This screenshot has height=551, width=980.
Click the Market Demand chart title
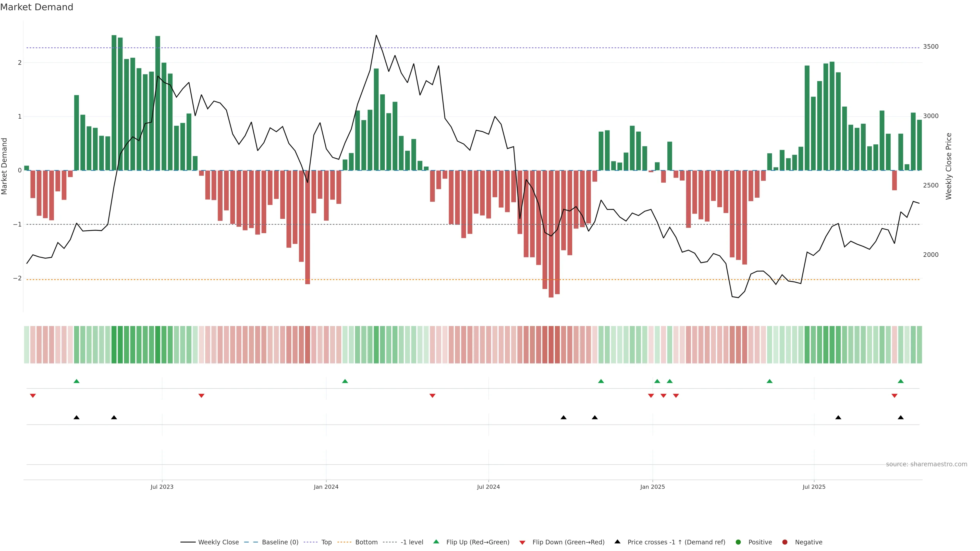[x=36, y=7]
